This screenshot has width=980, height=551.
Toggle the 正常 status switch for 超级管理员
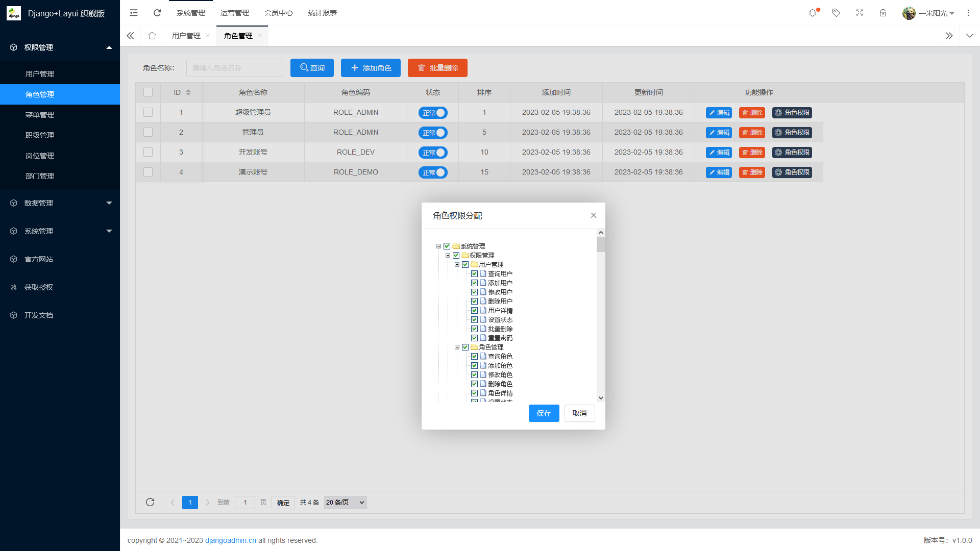tap(433, 112)
